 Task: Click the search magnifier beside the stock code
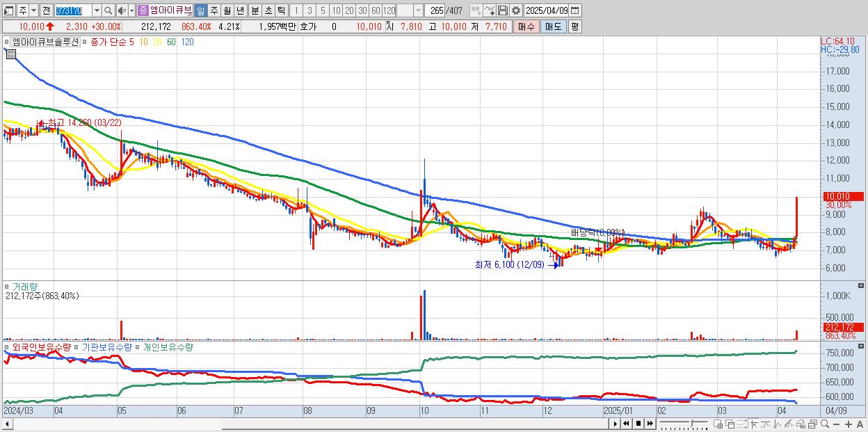pos(108,10)
